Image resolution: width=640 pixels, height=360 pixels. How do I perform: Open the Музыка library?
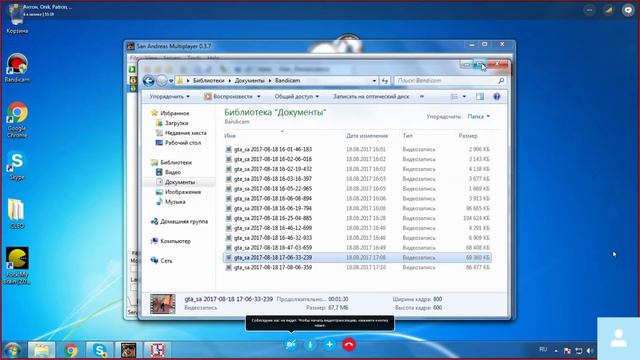pyautogui.click(x=171, y=202)
